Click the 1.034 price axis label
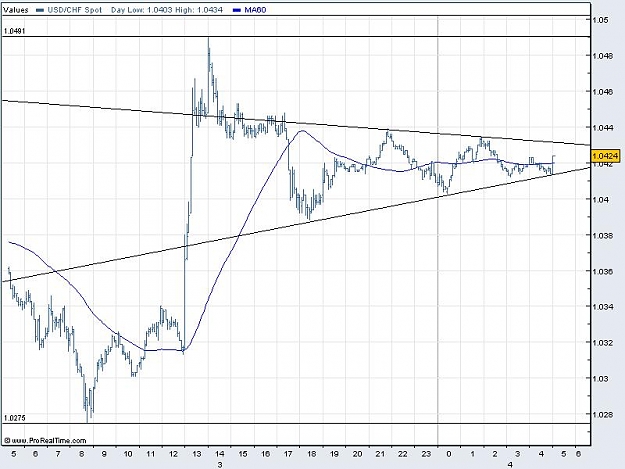 [x=602, y=307]
